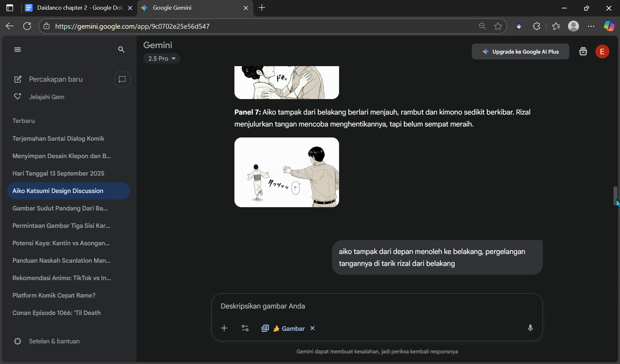Viewport: 620px width, 364px height.
Task: Open browser Settings and more ellipsis menu
Action: pos(591,26)
